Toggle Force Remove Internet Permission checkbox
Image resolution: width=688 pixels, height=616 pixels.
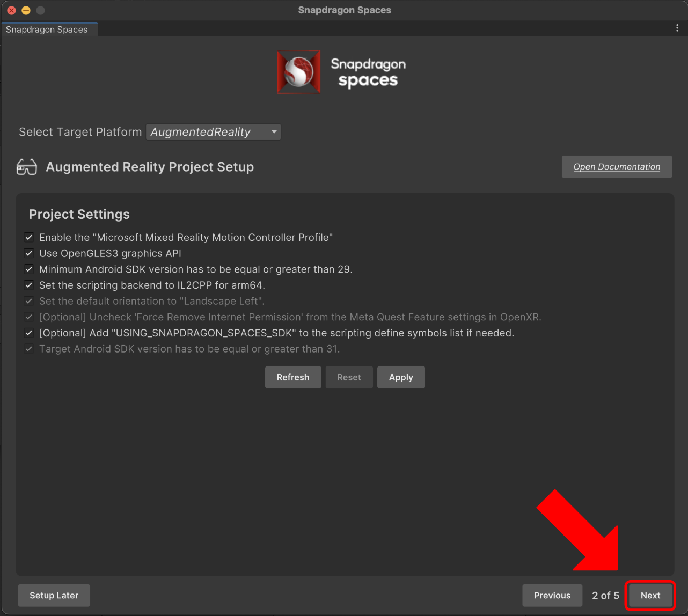(x=29, y=317)
